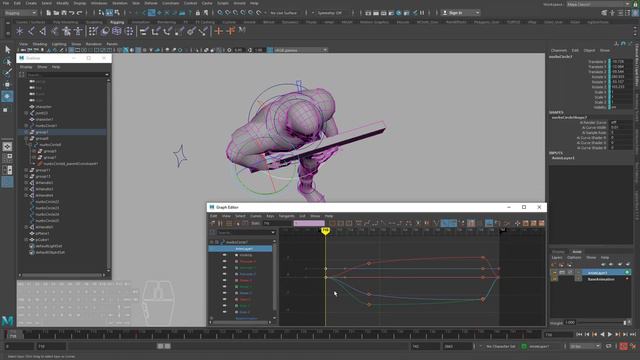Switch to the Anim tab in layer editor

tap(577, 252)
